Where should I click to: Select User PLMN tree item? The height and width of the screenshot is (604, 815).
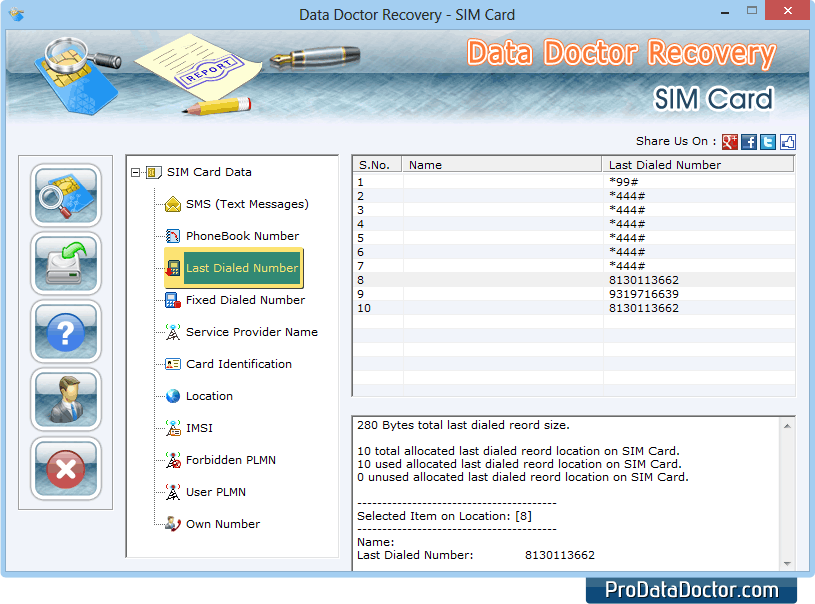(x=216, y=492)
